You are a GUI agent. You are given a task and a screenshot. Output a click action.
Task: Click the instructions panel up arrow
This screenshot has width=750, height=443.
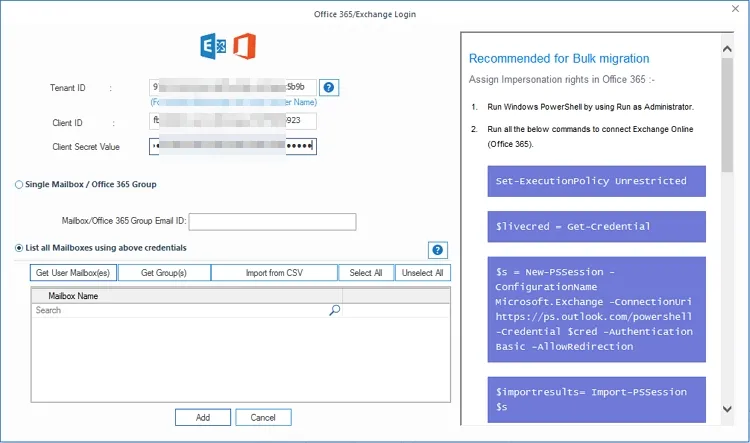[x=727, y=49]
